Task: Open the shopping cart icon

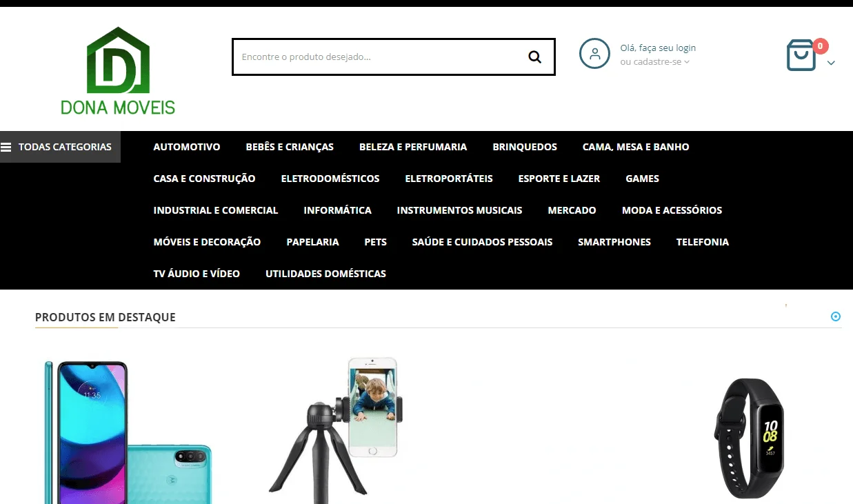Action: coord(801,56)
